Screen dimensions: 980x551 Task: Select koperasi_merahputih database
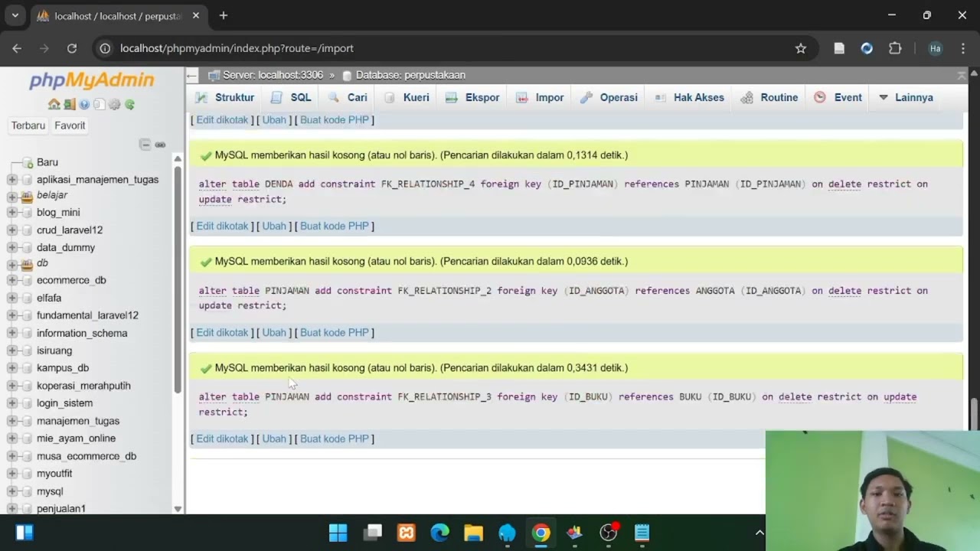click(83, 386)
